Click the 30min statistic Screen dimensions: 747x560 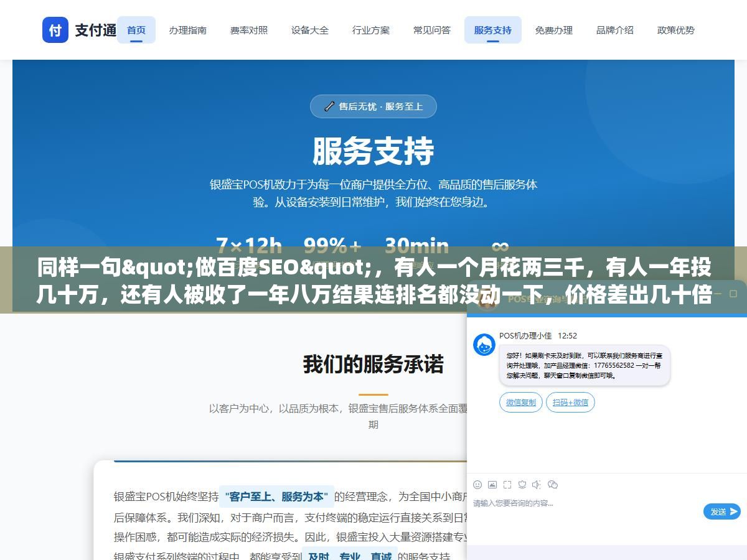pos(416,245)
